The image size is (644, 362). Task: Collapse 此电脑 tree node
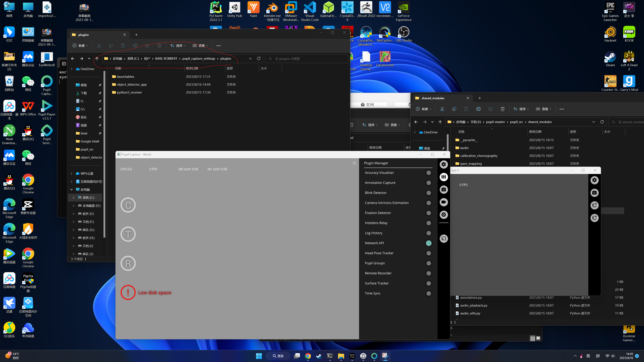pyautogui.click(x=71, y=190)
